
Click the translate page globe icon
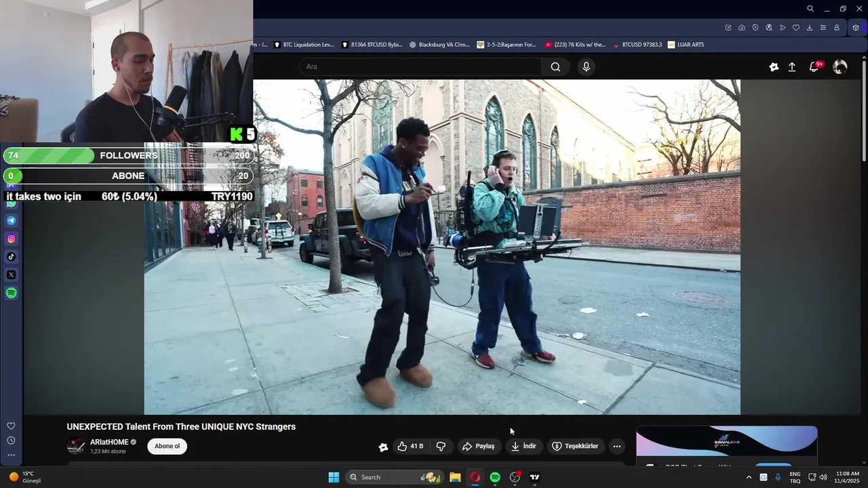pyautogui.click(x=769, y=28)
